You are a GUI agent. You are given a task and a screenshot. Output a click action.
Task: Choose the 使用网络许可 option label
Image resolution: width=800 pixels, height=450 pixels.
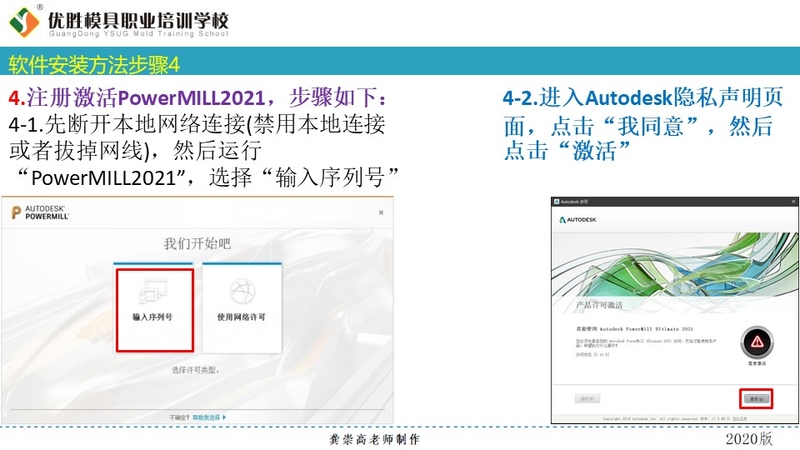(x=241, y=318)
